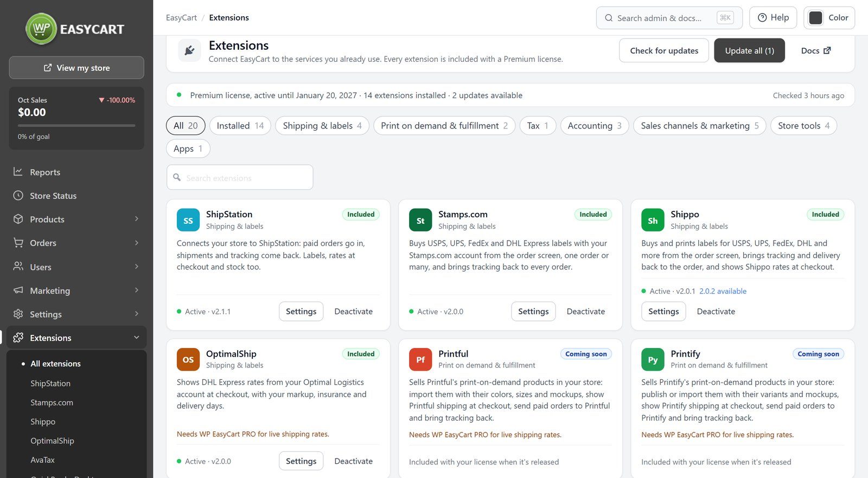Select the Accounting filter tab
The image size is (868, 478).
(x=595, y=126)
